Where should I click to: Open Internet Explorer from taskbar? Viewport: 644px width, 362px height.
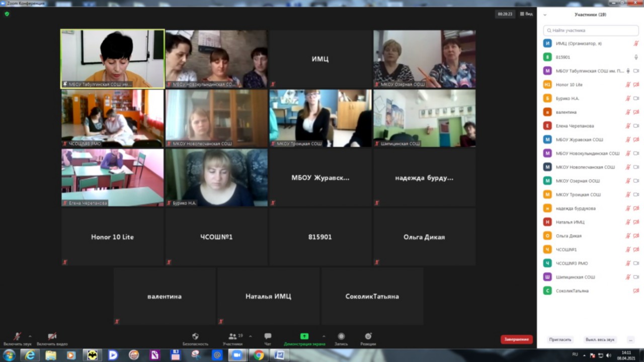30,355
